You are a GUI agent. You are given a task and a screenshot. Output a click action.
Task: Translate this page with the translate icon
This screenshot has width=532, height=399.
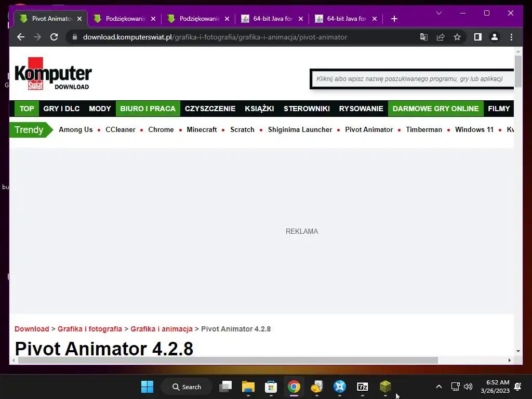tap(424, 37)
